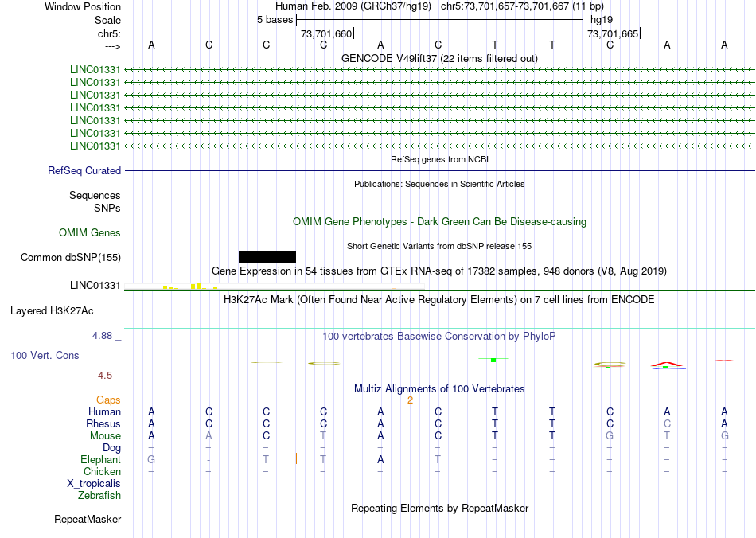756x538 pixels.
Task: Click the OMIM Genes track label
Action: (x=90, y=233)
